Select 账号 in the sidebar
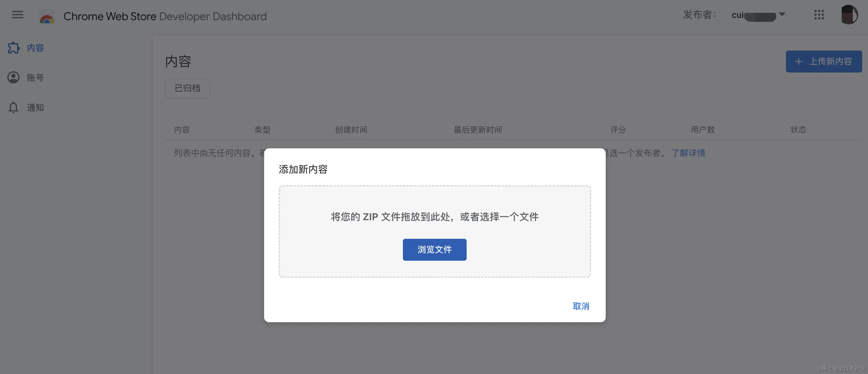The width and height of the screenshot is (868, 374). (x=35, y=78)
